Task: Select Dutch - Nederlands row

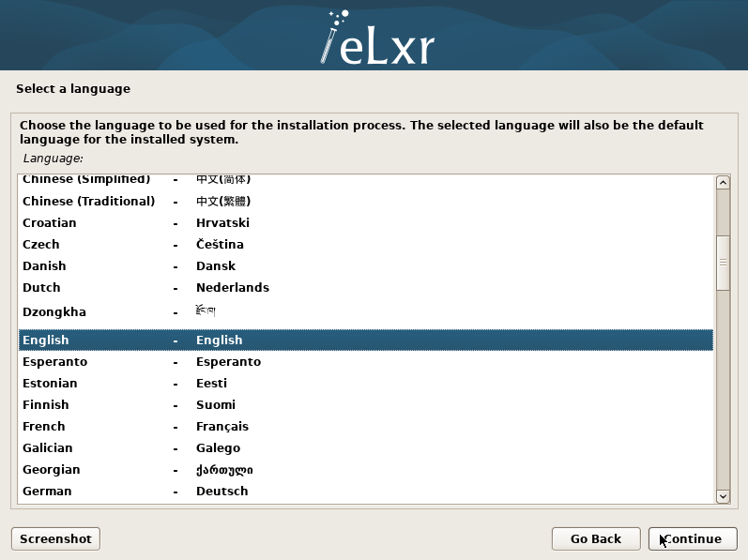Action: coord(366,287)
